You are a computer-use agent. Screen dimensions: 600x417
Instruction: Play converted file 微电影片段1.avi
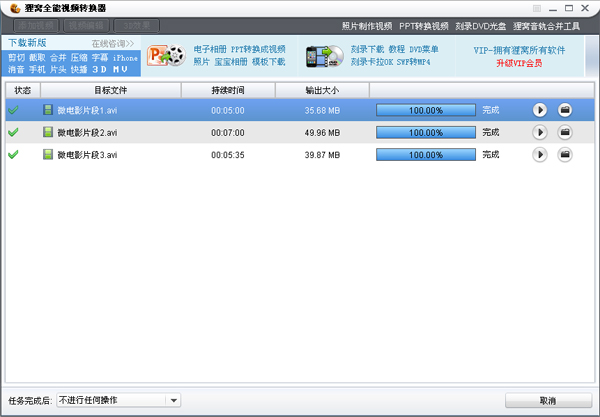tap(540, 110)
